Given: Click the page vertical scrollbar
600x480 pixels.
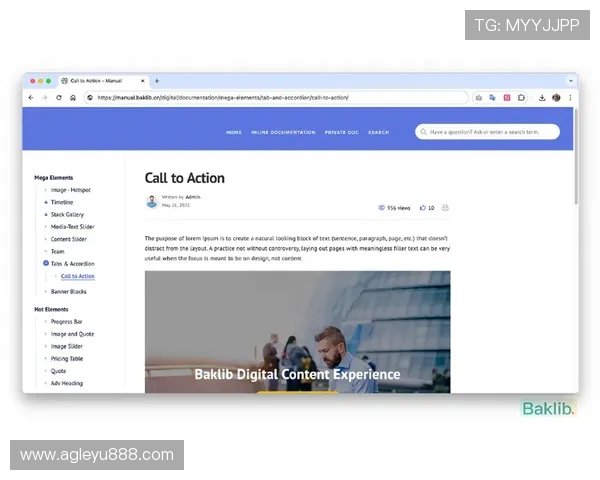Looking at the screenshot, I should tap(575, 160).
